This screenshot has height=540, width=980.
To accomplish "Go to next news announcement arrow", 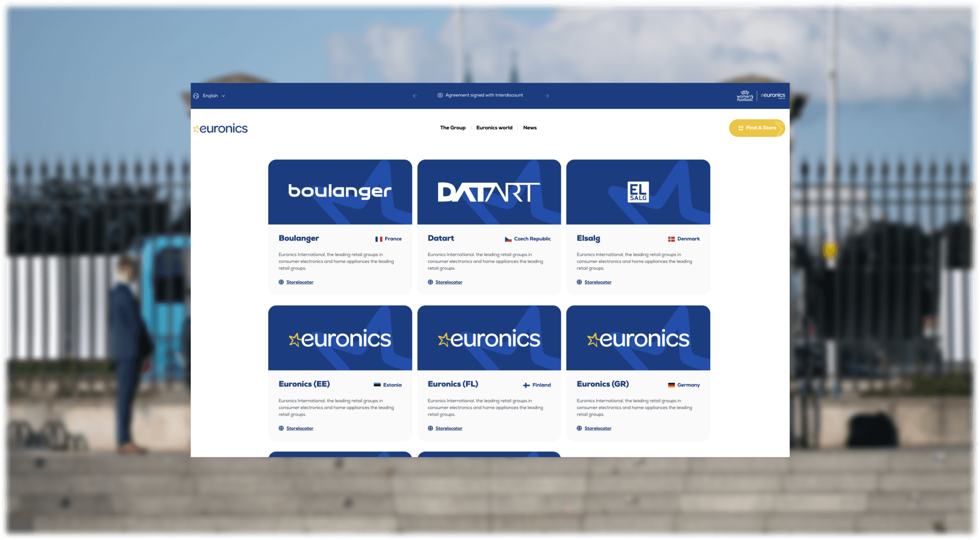I will pyautogui.click(x=547, y=96).
